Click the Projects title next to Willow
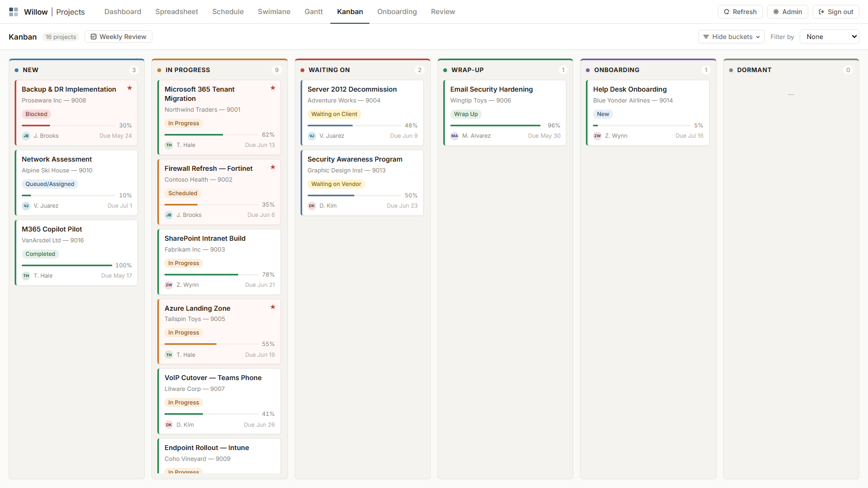Viewport: 868px width, 488px height. tap(71, 12)
